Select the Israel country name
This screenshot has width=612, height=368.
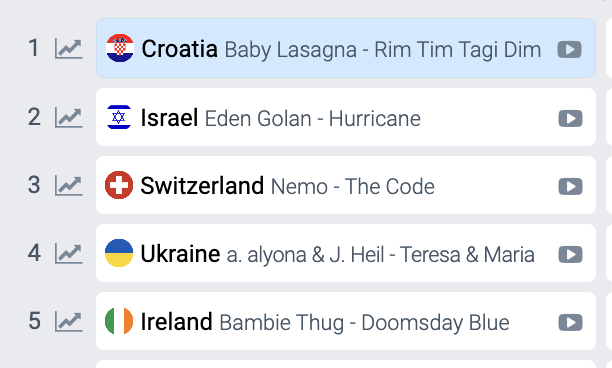(169, 117)
